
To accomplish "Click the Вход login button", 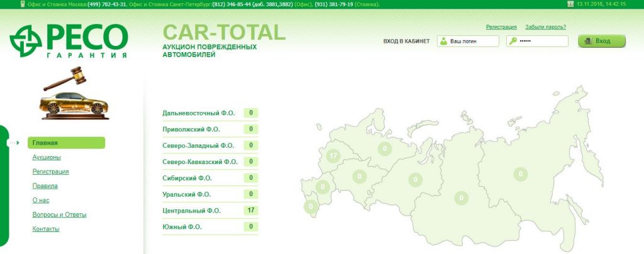I will pos(602,41).
